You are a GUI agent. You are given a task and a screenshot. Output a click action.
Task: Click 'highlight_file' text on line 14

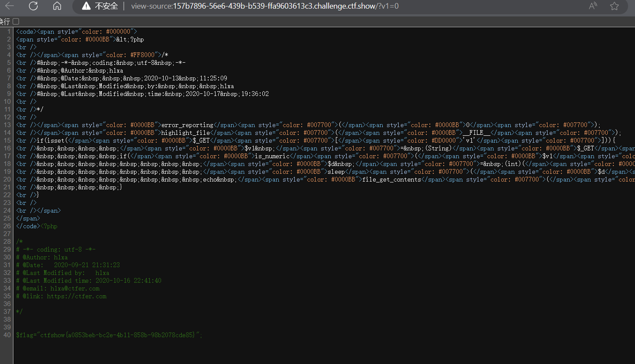click(186, 133)
